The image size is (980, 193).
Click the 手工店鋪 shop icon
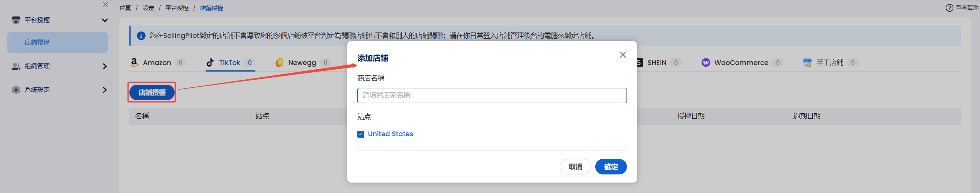(807, 62)
